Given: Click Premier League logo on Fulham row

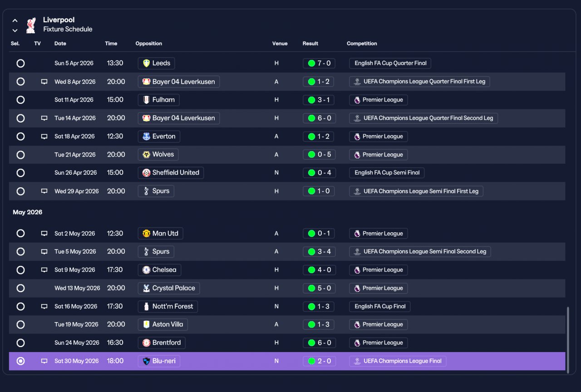Looking at the screenshot, I should 357,100.
